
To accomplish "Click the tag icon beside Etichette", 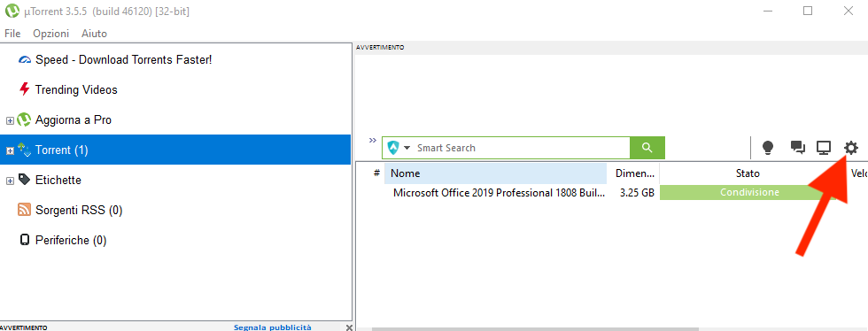I will pos(24,180).
